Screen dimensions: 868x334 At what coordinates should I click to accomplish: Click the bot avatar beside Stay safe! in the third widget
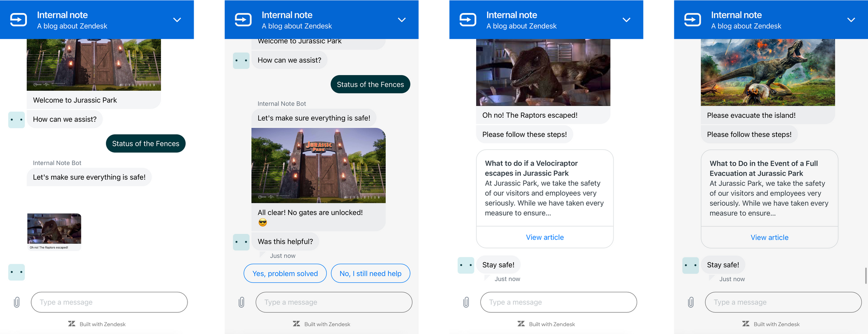click(466, 265)
